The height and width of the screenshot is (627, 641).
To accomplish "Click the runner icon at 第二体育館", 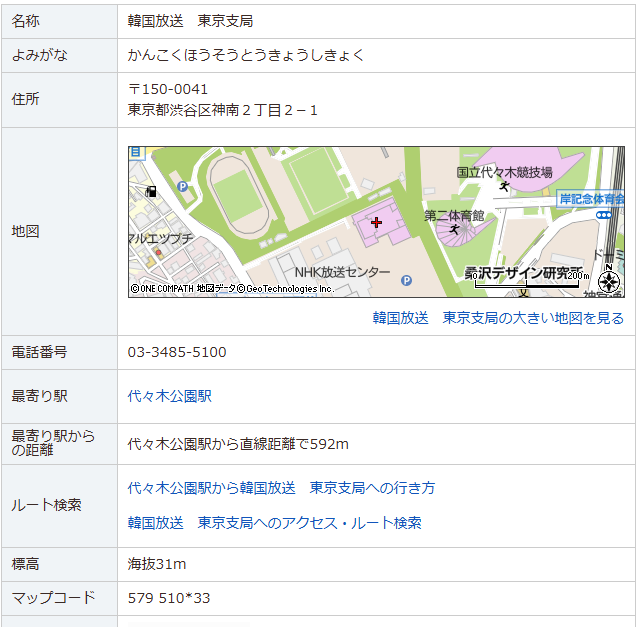I will tap(454, 229).
